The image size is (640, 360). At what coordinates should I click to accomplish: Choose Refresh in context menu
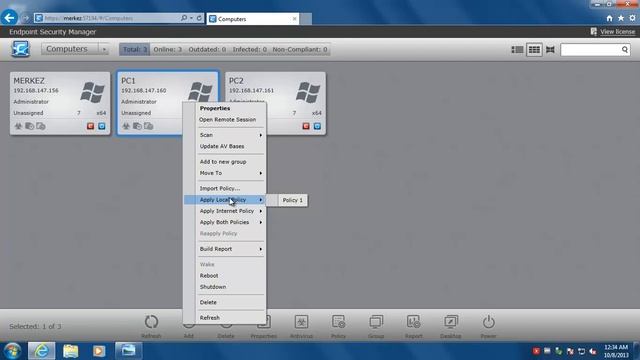tap(209, 318)
